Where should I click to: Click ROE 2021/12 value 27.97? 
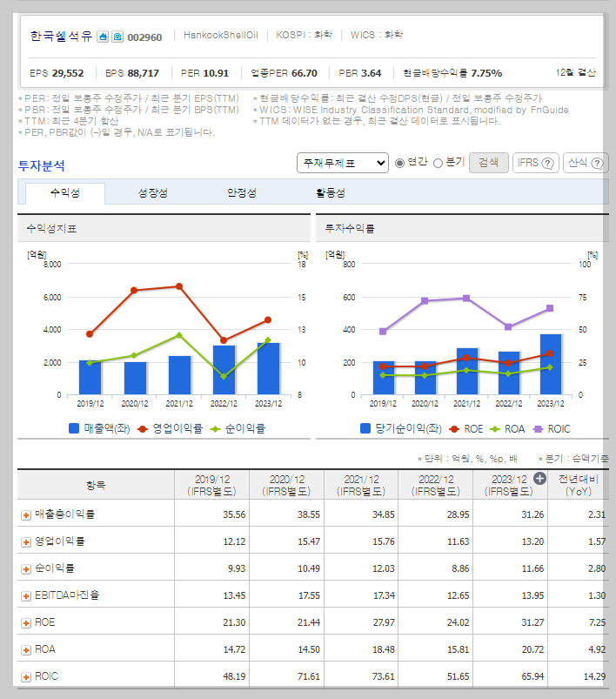click(x=384, y=622)
